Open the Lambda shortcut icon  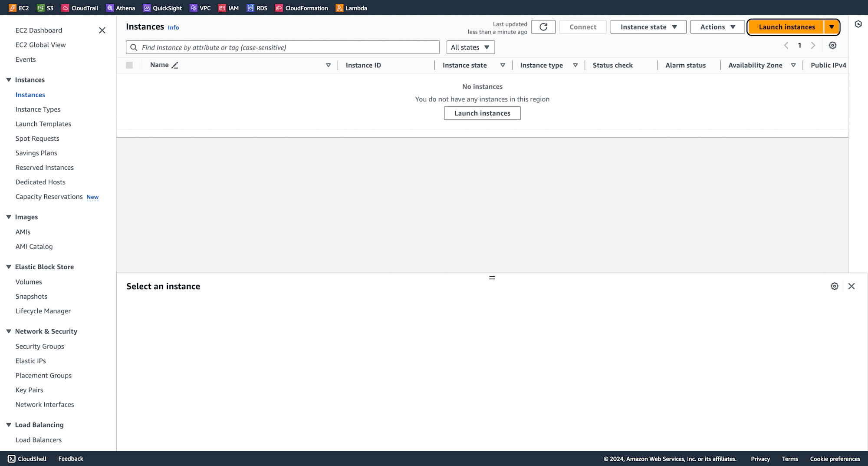339,8
